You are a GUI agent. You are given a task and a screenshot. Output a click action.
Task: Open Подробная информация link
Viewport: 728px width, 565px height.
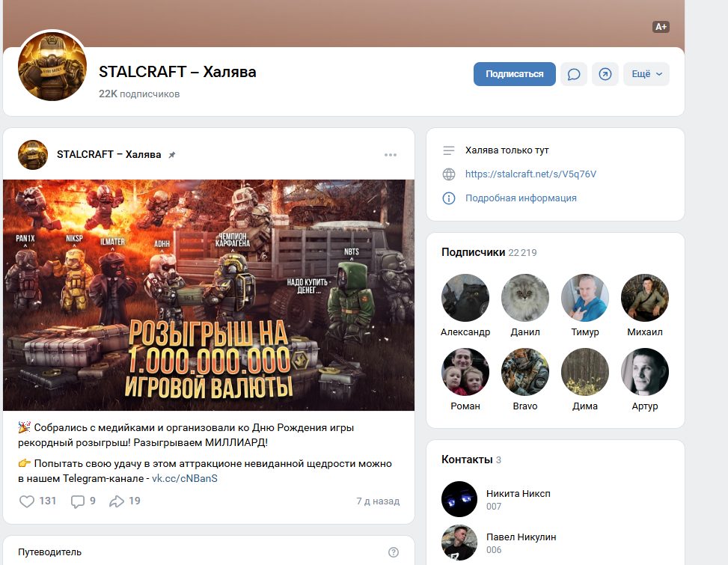(x=521, y=198)
